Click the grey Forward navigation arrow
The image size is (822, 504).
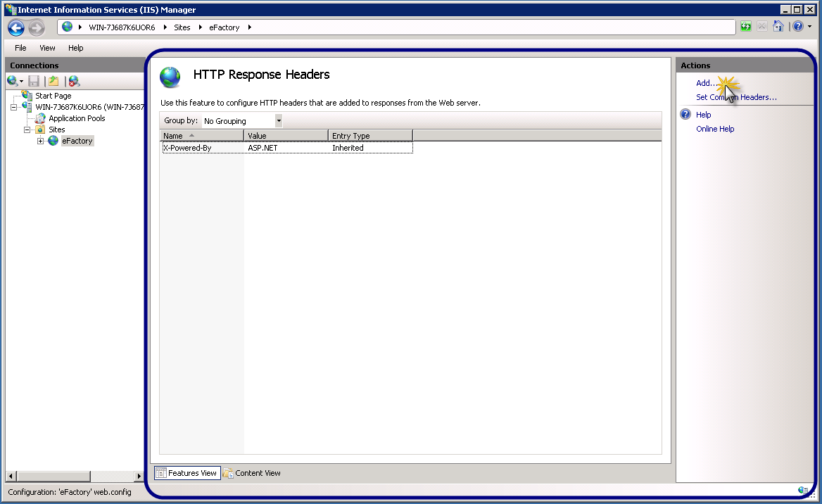point(37,27)
